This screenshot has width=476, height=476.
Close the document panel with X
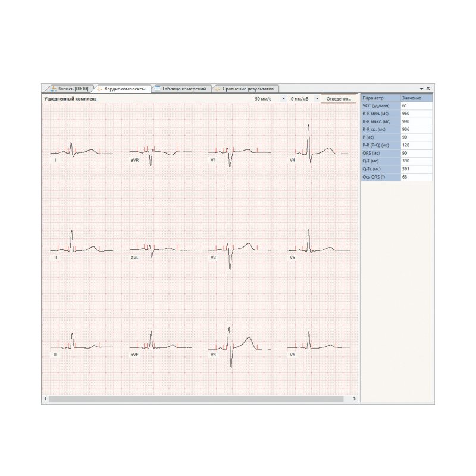pyautogui.click(x=428, y=89)
